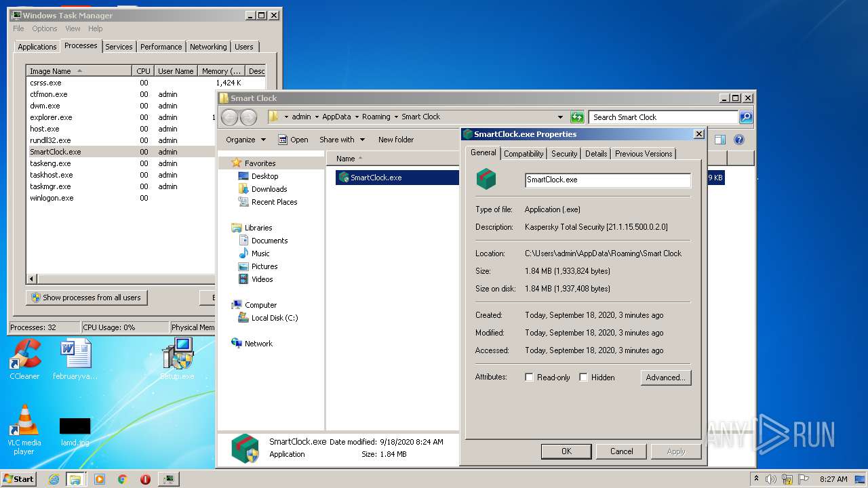Click the Explorer back navigation arrow
Viewport: 868px width, 488px height.
tap(229, 117)
